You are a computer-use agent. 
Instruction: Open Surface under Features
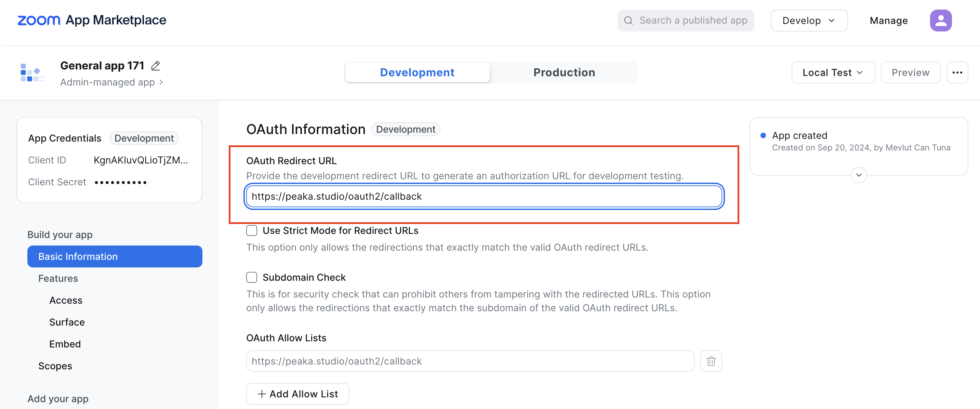pyautogui.click(x=67, y=322)
